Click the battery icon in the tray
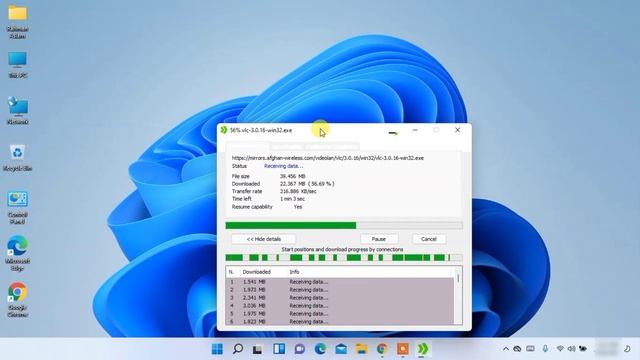Image resolution: width=640 pixels, height=360 pixels. pyautogui.click(x=583, y=349)
